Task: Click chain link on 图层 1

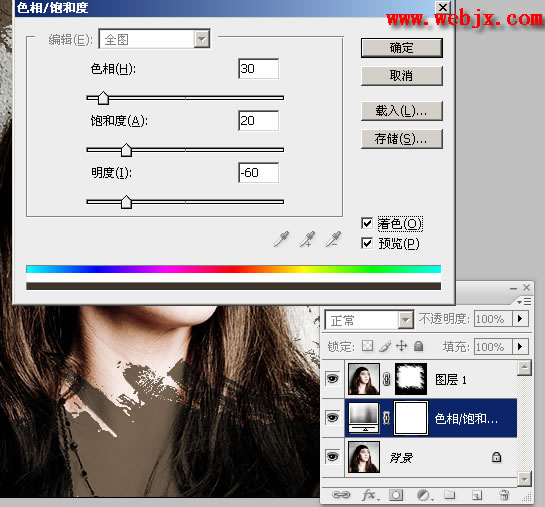Action: (387, 379)
